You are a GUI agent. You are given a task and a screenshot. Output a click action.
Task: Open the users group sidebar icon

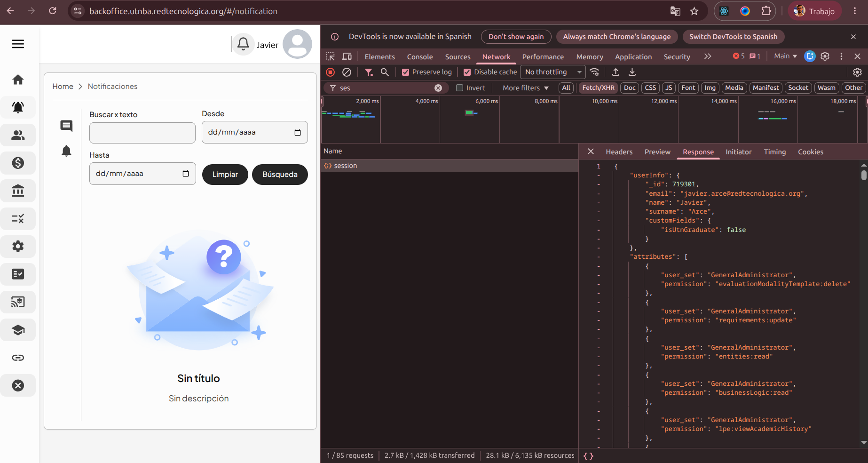click(x=18, y=135)
